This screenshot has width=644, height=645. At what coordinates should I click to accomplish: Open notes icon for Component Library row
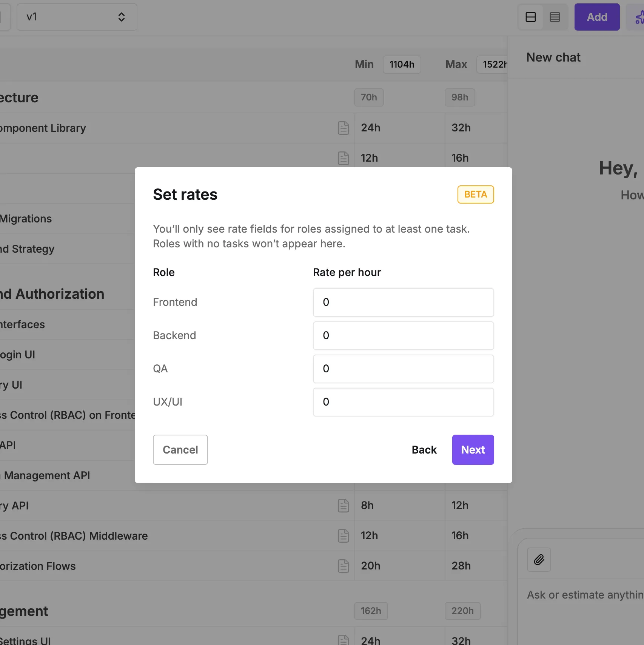[x=343, y=128]
